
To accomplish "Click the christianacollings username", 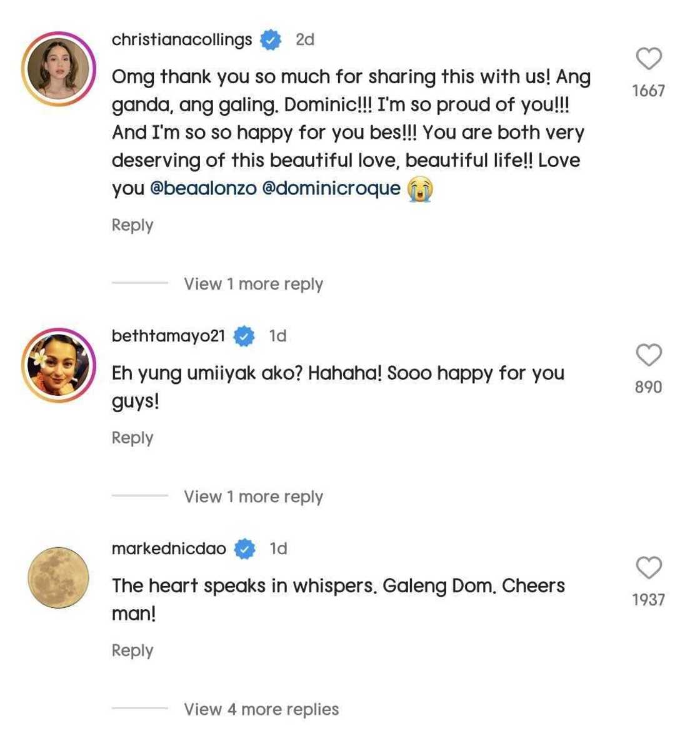I will coord(182,39).
